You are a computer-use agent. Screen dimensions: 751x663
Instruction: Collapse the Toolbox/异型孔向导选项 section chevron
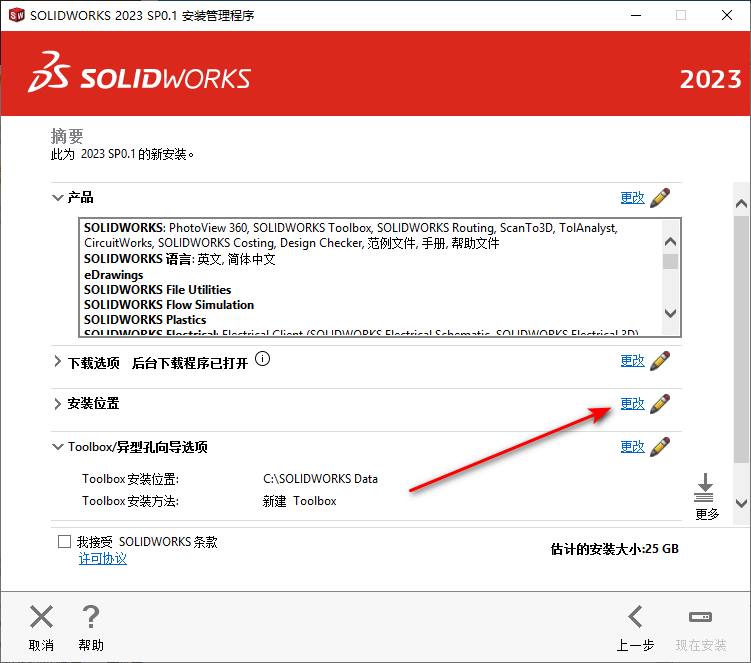pyautogui.click(x=57, y=447)
